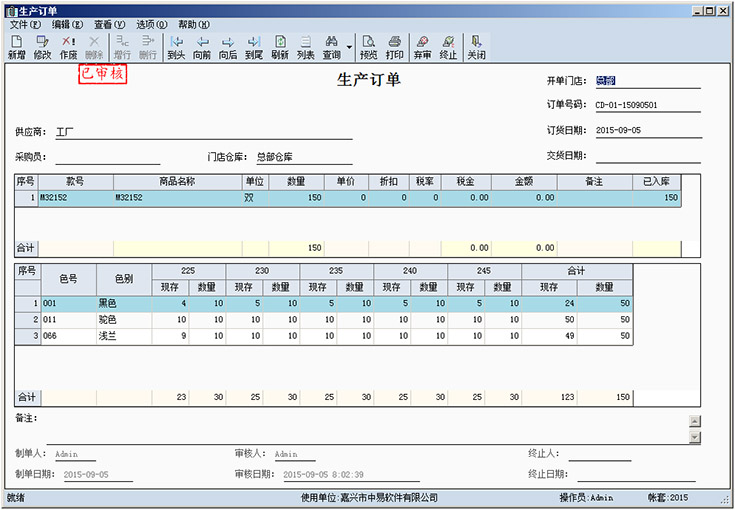Click the 帐套:2015 status bar entry
735x510 pixels.
click(x=668, y=498)
